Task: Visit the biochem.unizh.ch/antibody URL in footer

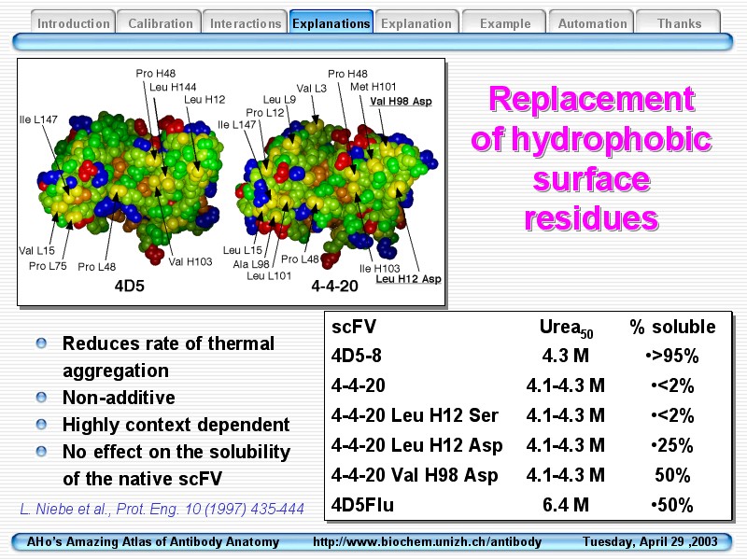Action: point(427,542)
